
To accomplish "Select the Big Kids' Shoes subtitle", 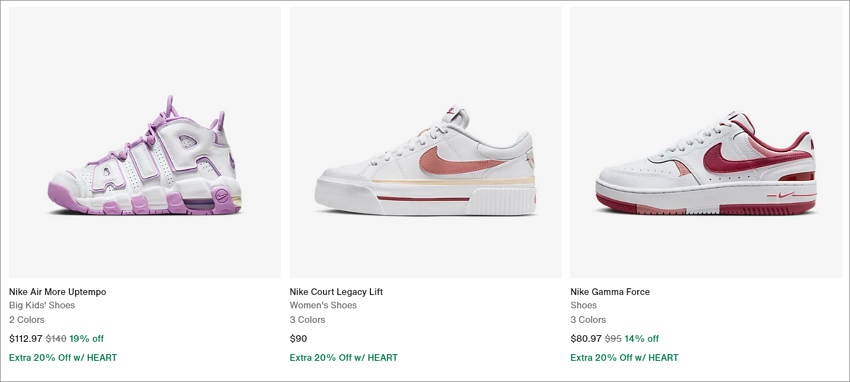I will coord(42,305).
